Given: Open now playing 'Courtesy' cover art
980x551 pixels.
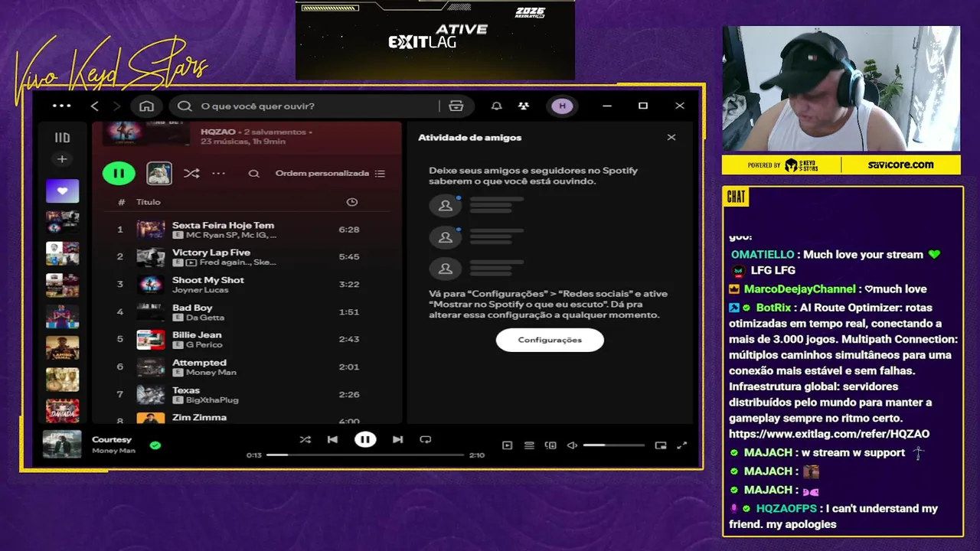Looking at the screenshot, I should pos(62,445).
